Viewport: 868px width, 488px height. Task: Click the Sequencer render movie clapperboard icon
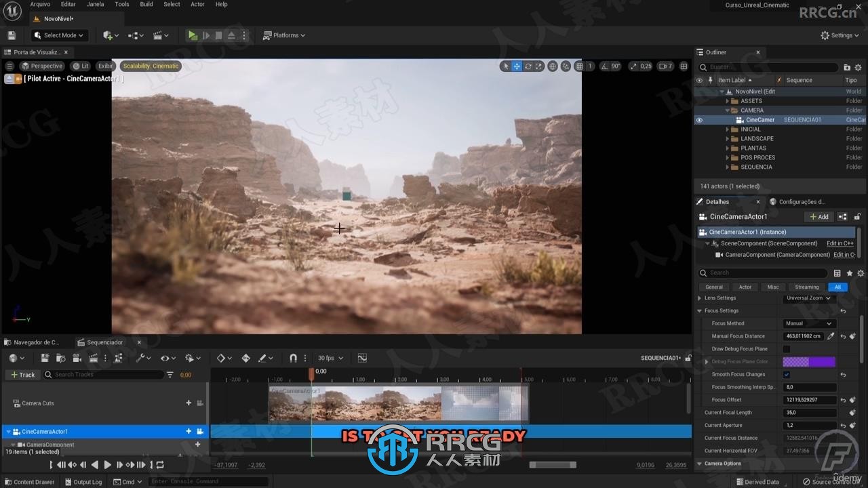tap(94, 358)
